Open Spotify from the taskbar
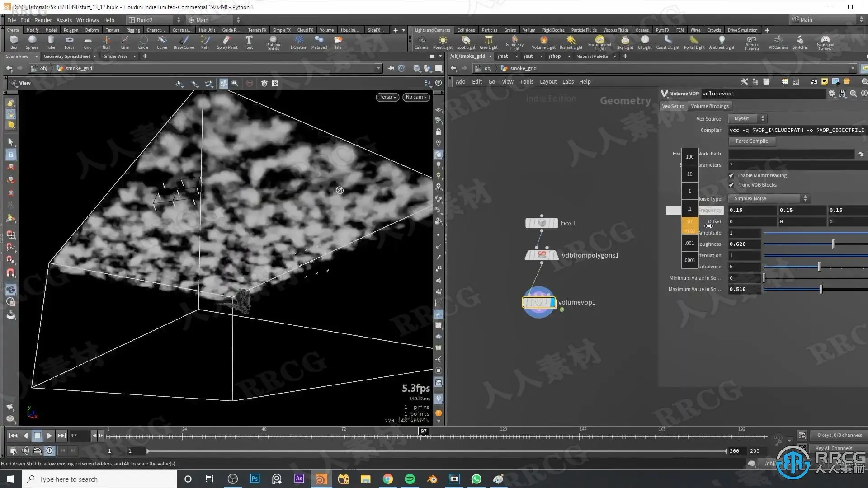 (x=410, y=479)
